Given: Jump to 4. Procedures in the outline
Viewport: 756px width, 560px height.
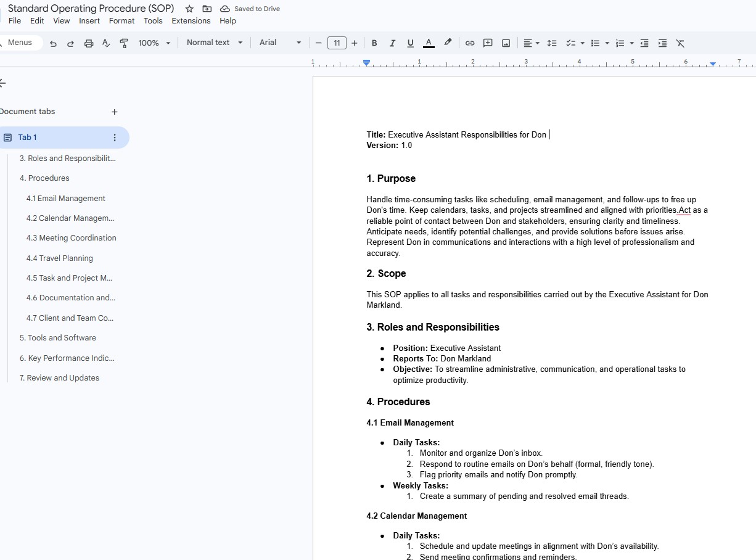Looking at the screenshot, I should (x=44, y=178).
